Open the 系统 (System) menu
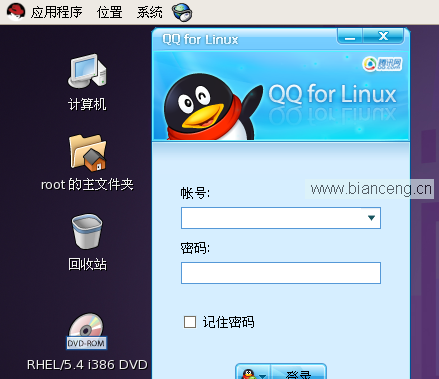 point(150,13)
